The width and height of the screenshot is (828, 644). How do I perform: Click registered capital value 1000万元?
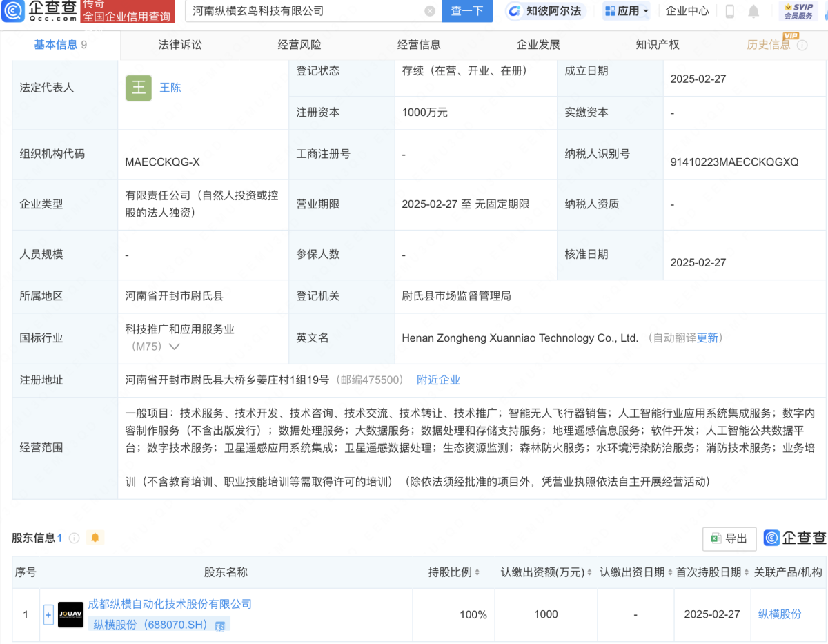[425, 112]
